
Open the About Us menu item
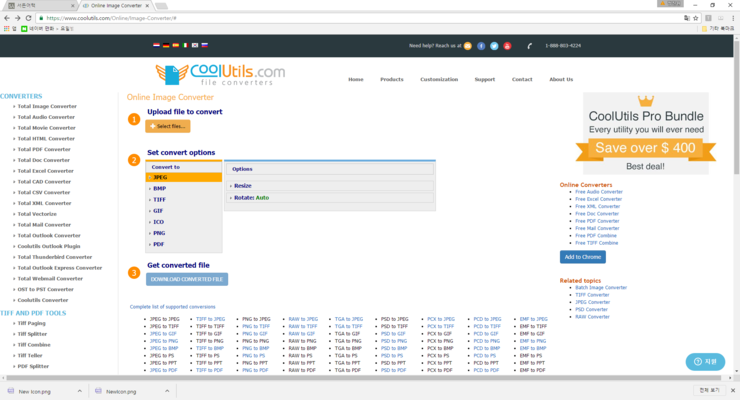tap(561, 79)
